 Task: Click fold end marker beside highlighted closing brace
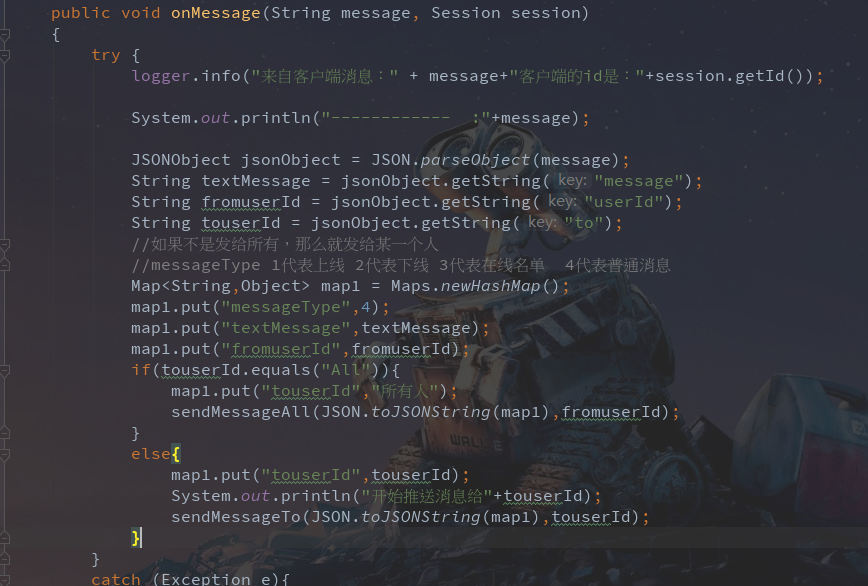4,537
